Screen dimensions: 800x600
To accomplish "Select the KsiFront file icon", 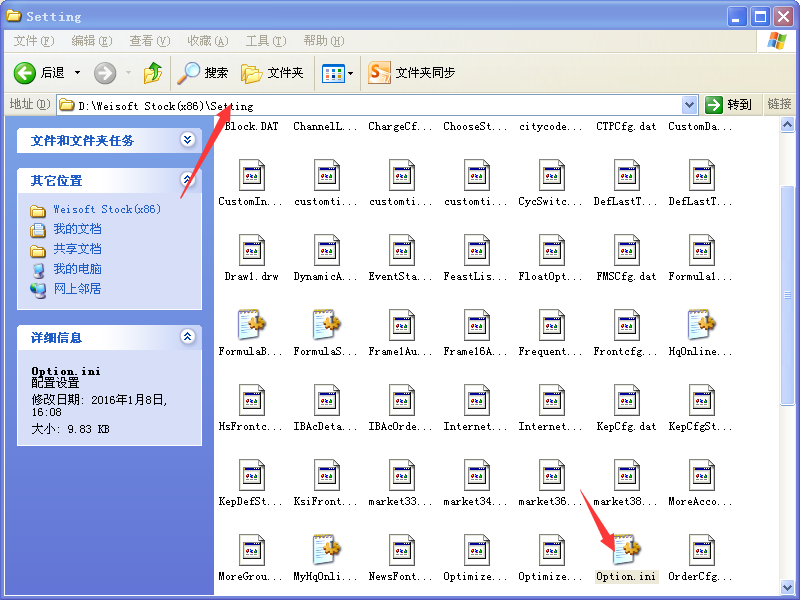I will click(327, 475).
